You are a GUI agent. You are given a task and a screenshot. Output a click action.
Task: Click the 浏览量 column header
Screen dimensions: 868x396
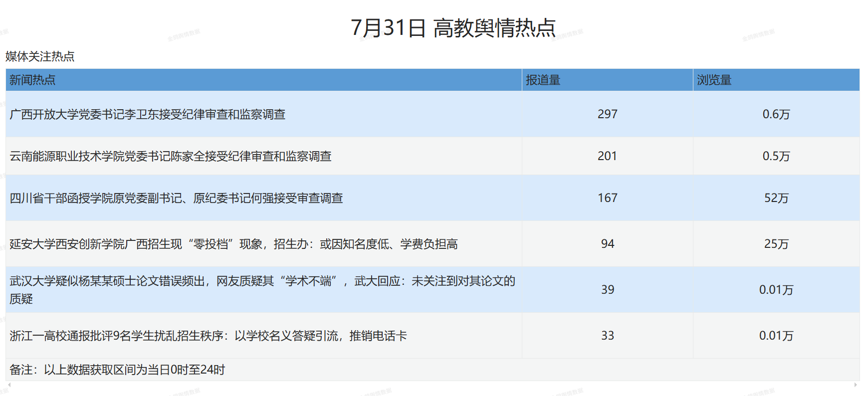[x=714, y=80]
